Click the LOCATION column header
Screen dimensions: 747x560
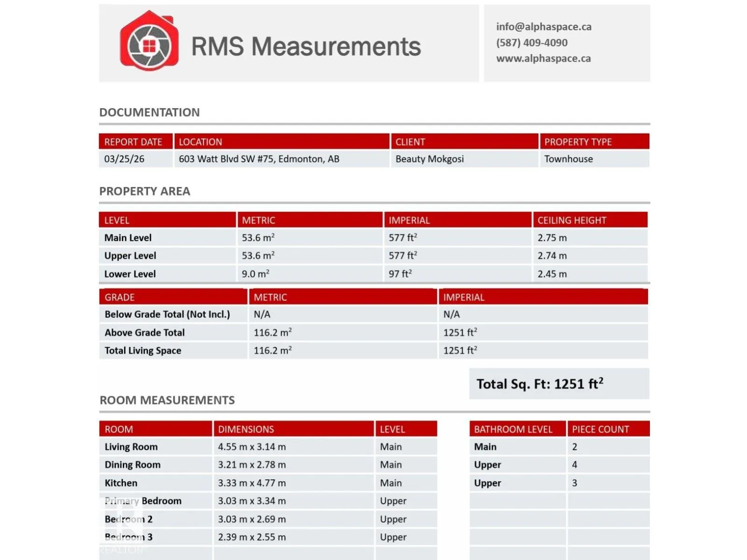[x=200, y=142]
